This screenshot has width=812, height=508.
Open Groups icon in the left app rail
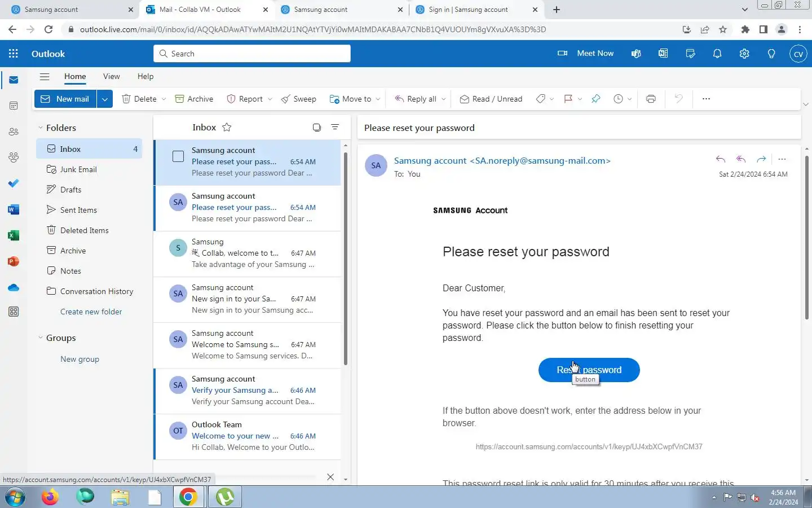pyautogui.click(x=14, y=157)
